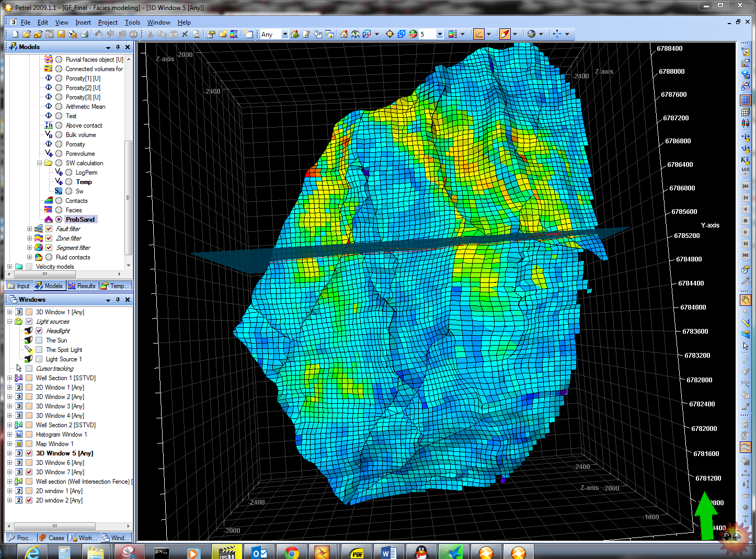The image size is (756, 559).
Task: Open the Project menu
Action: [108, 22]
